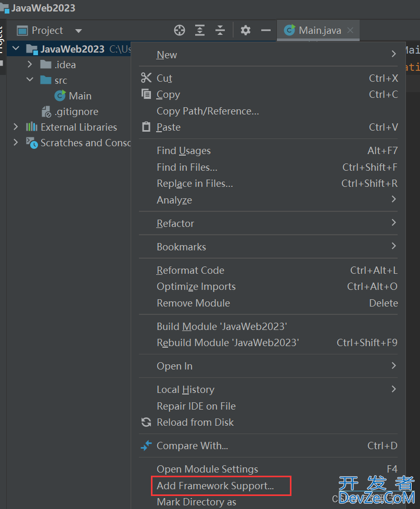Switch to the Main.java editor tab
The height and width of the screenshot is (509, 420).
[x=318, y=30]
